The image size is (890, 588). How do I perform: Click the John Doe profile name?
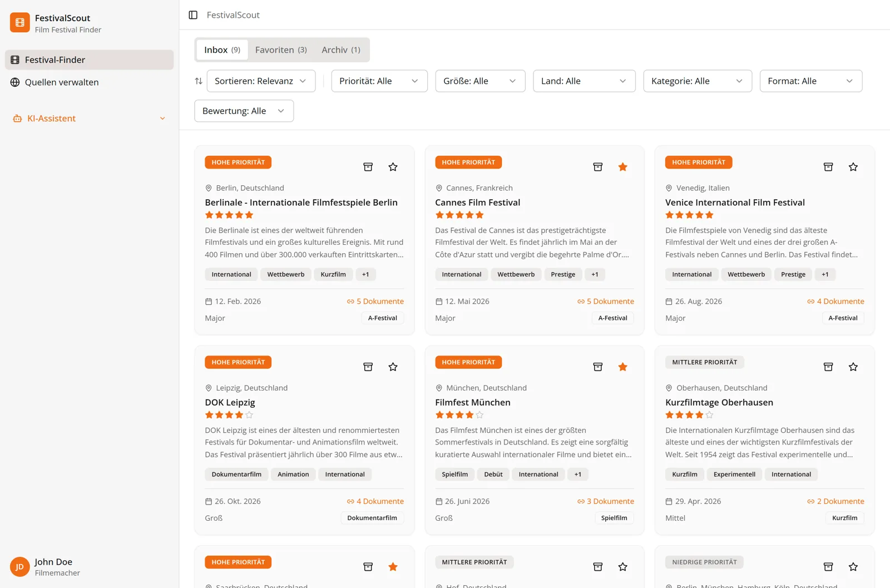(53, 562)
